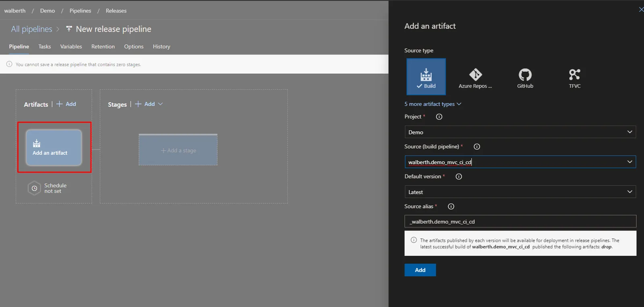The width and height of the screenshot is (644, 307).
Task: Expand 5 more artifact types
Action: pos(433,104)
